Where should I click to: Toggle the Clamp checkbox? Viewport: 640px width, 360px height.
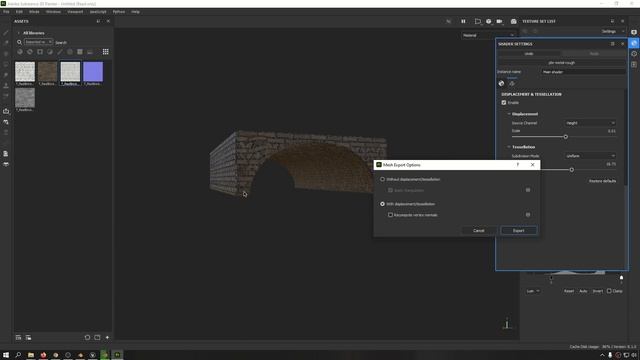609,291
